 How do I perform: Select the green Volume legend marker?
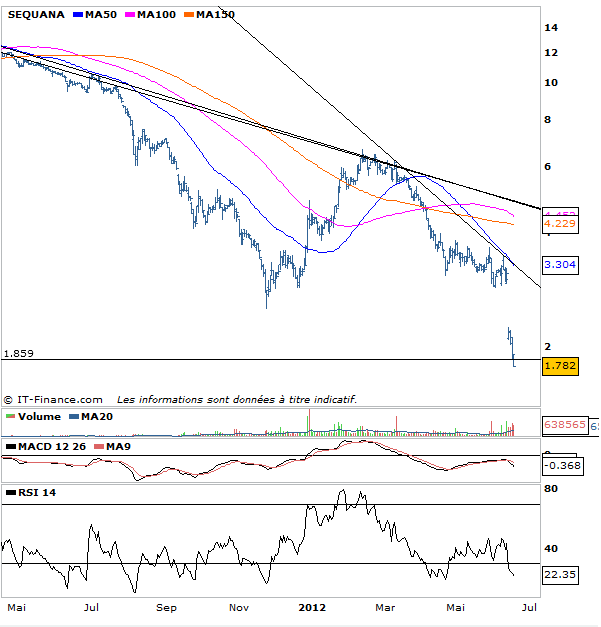tap(10, 416)
